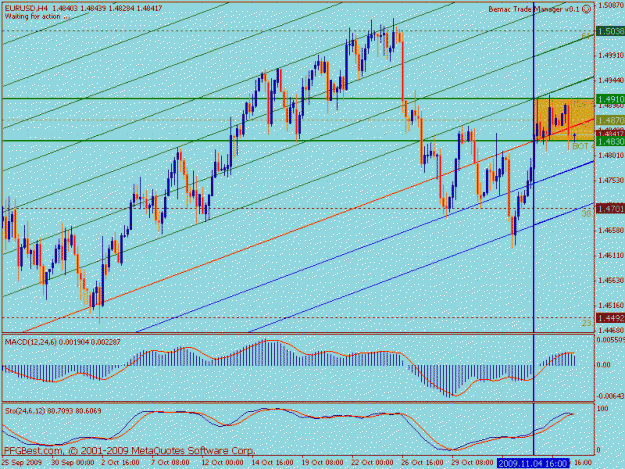Click the Fibonacci 38 level label
Viewport: 625px width, 469px height.
click(586, 214)
